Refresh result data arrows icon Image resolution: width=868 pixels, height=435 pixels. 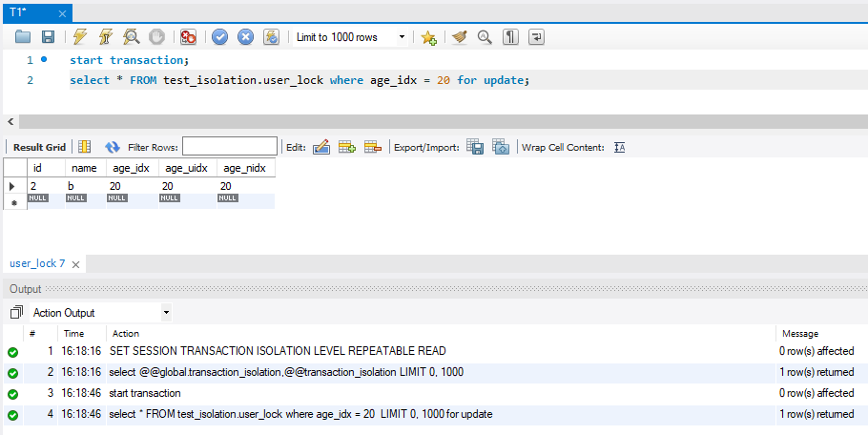pyautogui.click(x=113, y=147)
